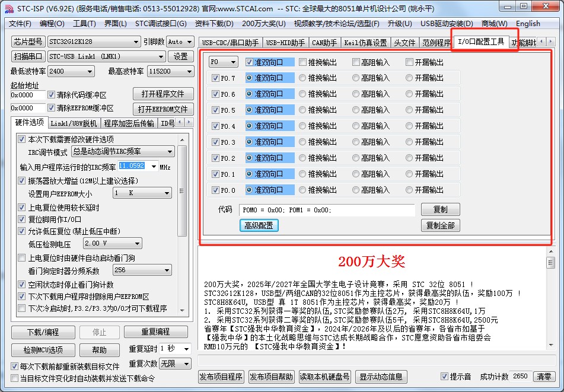Open the STC调试接口(G) menu
The height and width of the screenshot is (392, 564).
161,24
